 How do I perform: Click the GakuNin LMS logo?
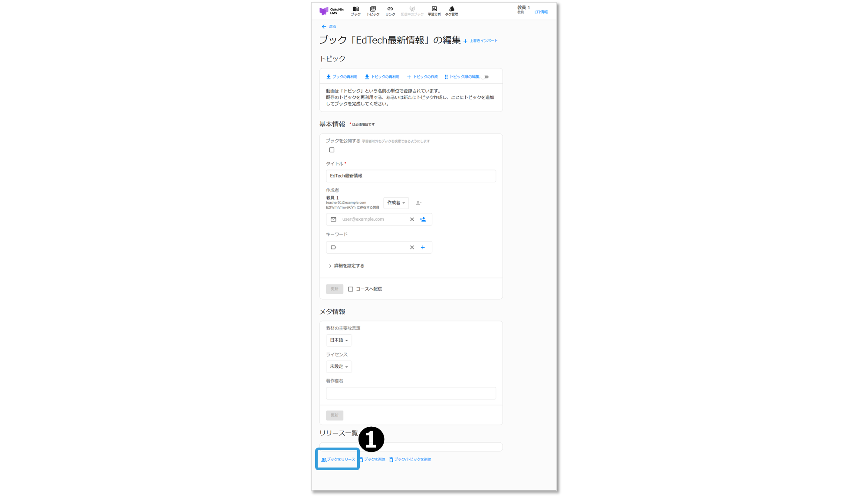tap(331, 11)
